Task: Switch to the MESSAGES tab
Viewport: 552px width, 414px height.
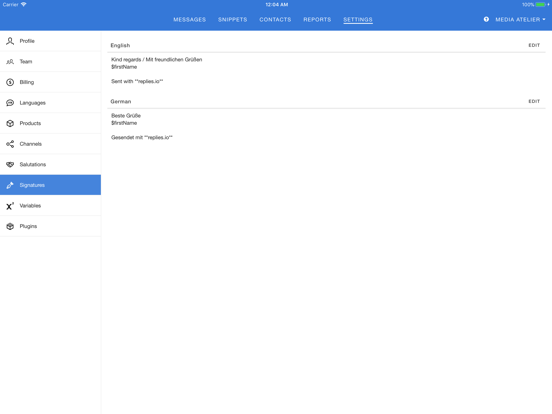Action: pyautogui.click(x=189, y=20)
